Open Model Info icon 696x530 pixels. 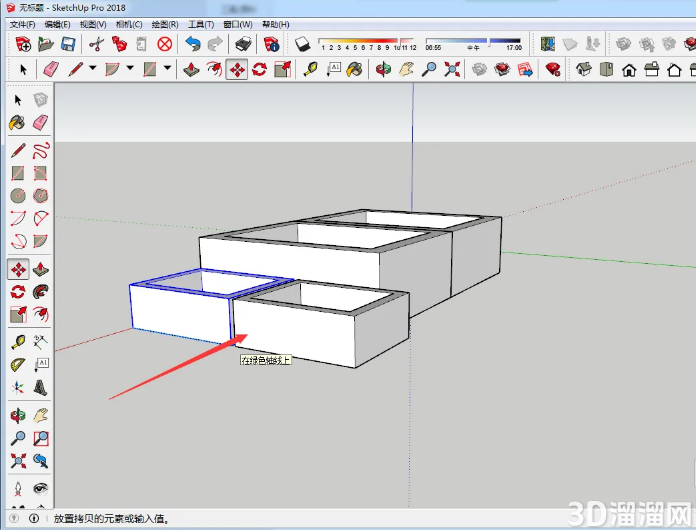point(271,44)
